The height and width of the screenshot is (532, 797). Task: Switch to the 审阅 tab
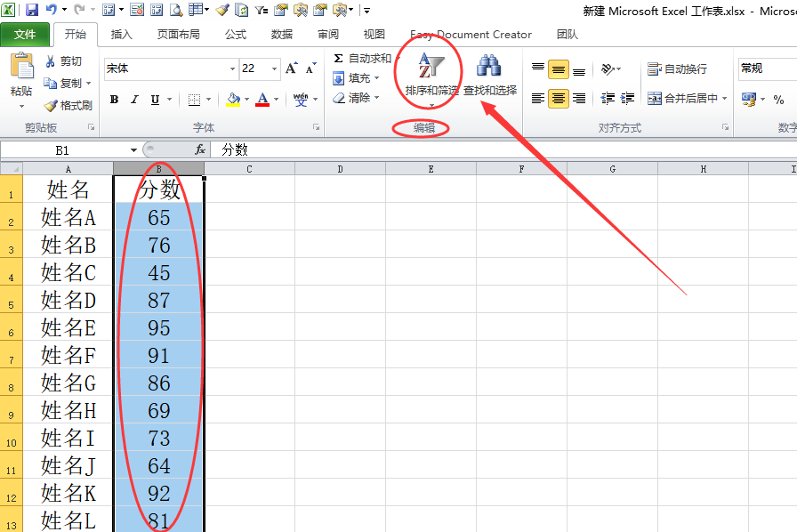328,35
